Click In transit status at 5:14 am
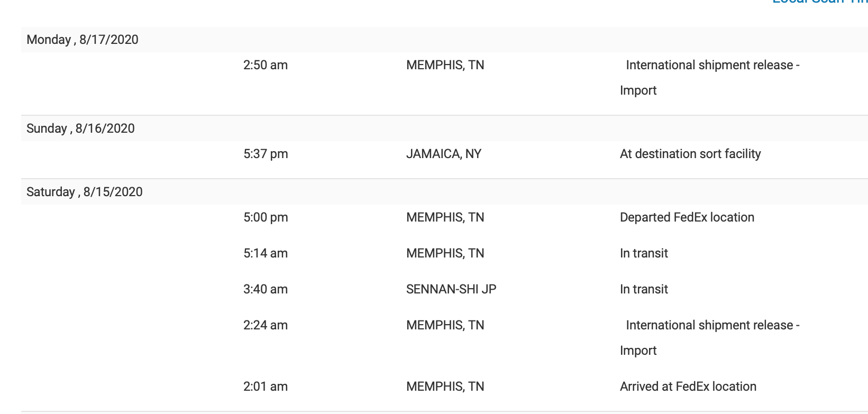Screen dimensions: 868x414 [x=644, y=253]
